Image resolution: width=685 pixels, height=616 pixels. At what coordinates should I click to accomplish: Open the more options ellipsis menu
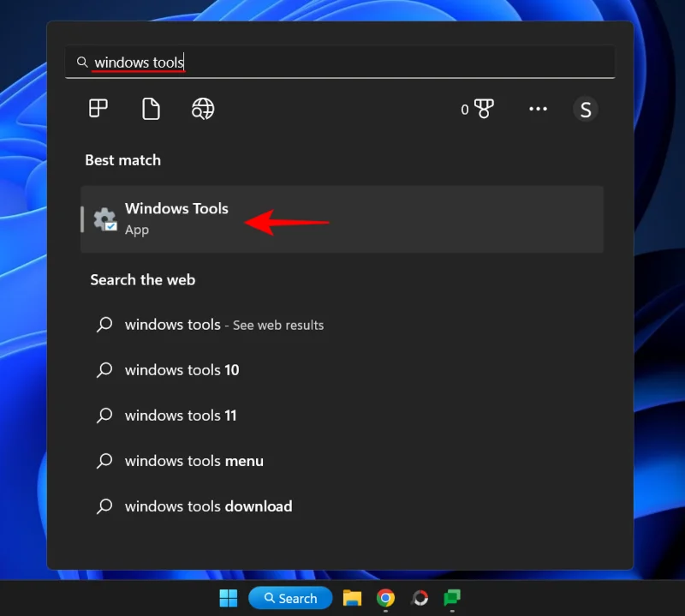(538, 109)
